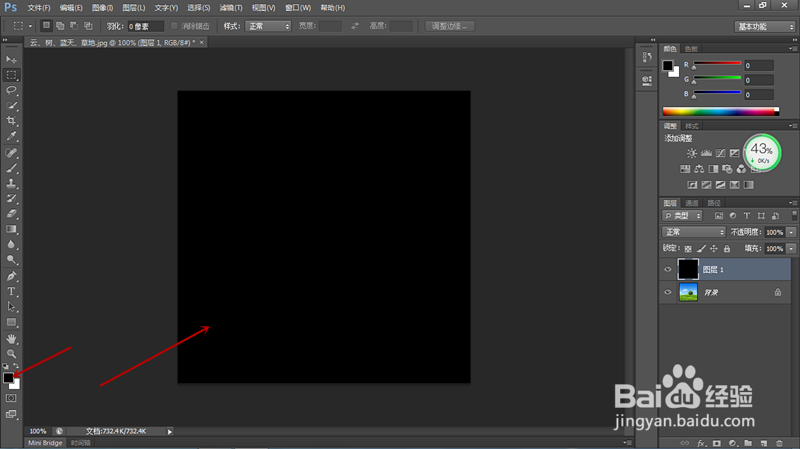This screenshot has height=449, width=800.
Task: Open the 类型 layer filter dropdown
Action: (x=682, y=216)
